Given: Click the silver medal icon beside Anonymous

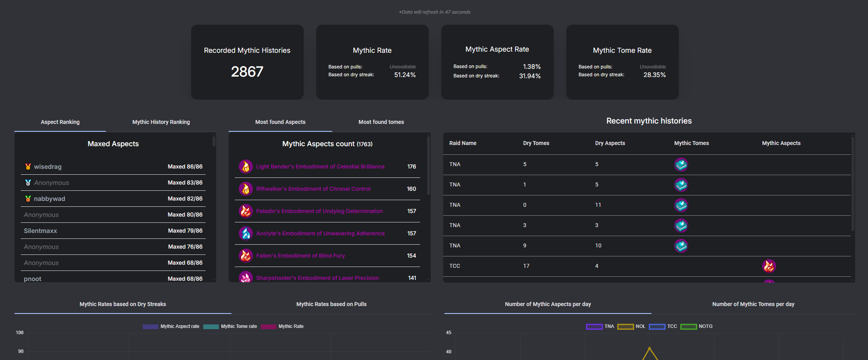Looking at the screenshot, I should (28, 183).
